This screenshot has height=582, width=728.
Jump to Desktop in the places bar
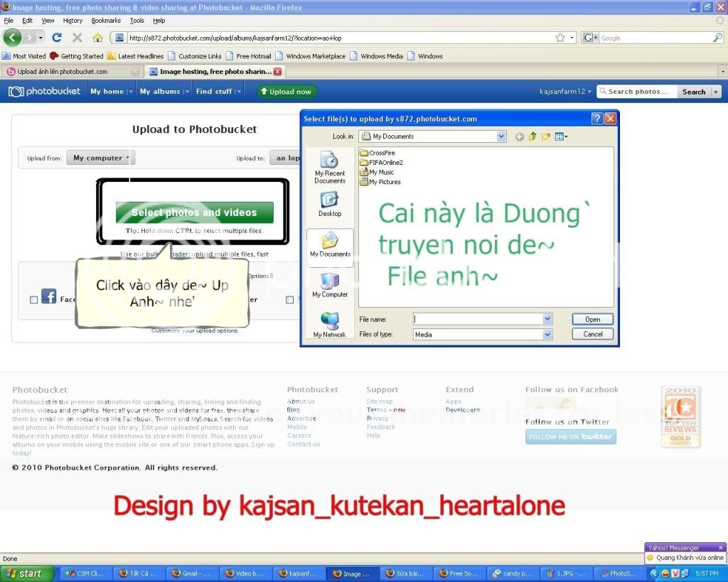pos(330,204)
